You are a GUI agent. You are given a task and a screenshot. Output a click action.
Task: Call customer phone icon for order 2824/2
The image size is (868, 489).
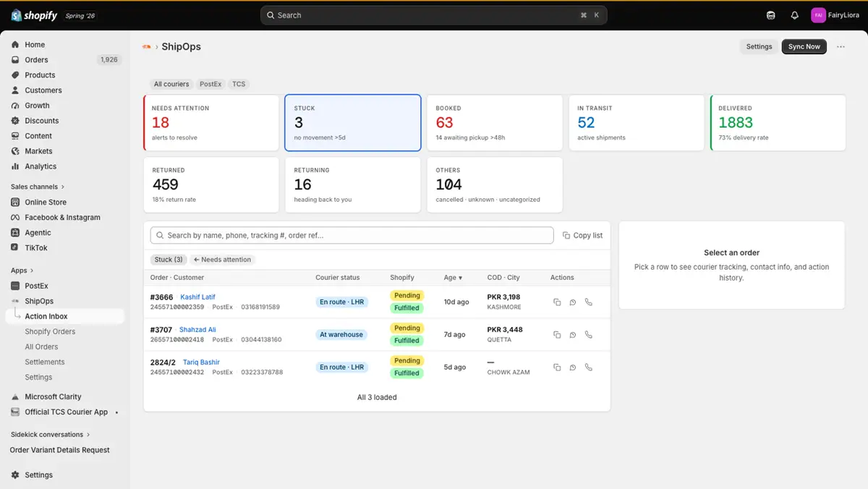click(x=589, y=367)
